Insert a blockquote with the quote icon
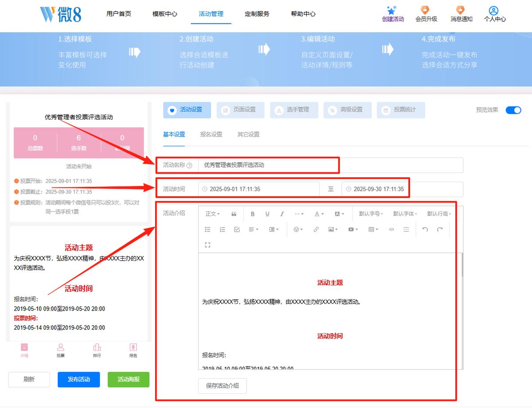The height and width of the screenshot is (408, 532). [x=234, y=214]
